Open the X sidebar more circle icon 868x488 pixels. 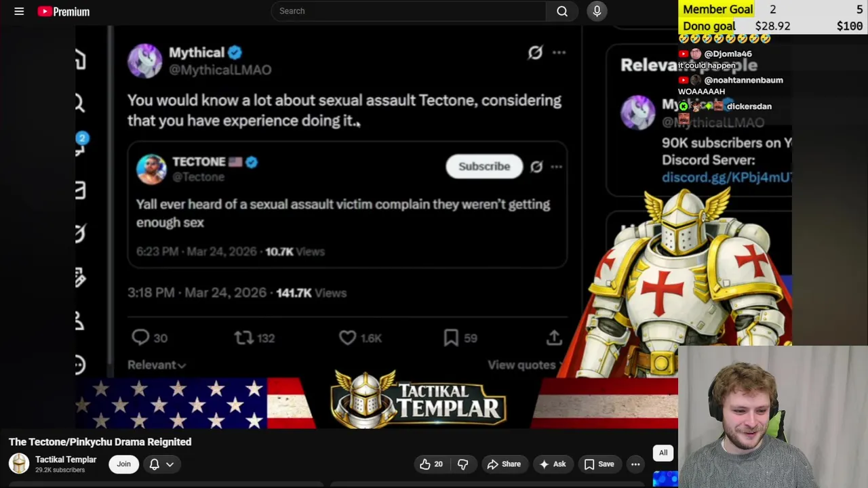pyautogui.click(x=80, y=365)
